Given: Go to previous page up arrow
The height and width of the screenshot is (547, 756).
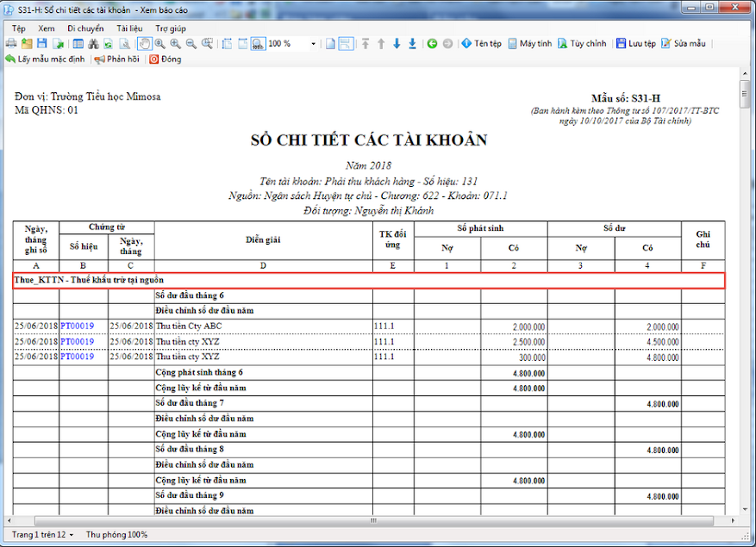Looking at the screenshot, I should click(381, 44).
